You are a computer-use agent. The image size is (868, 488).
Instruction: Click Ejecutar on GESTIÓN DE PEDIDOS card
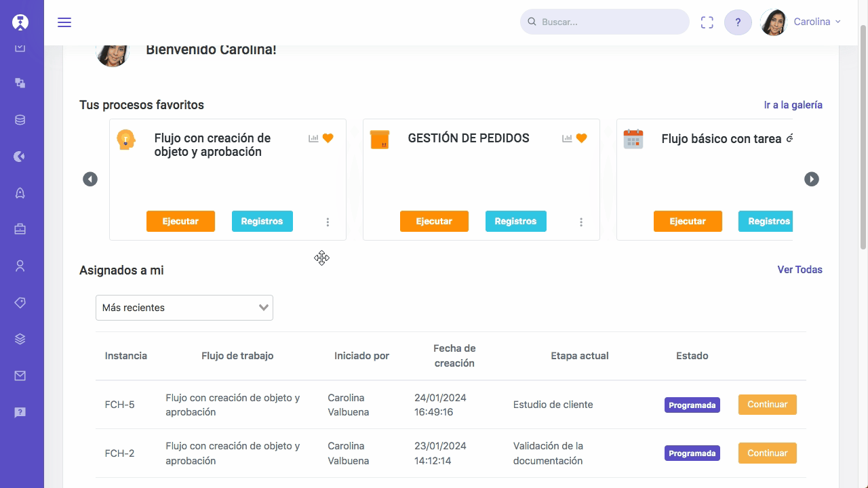click(434, 222)
